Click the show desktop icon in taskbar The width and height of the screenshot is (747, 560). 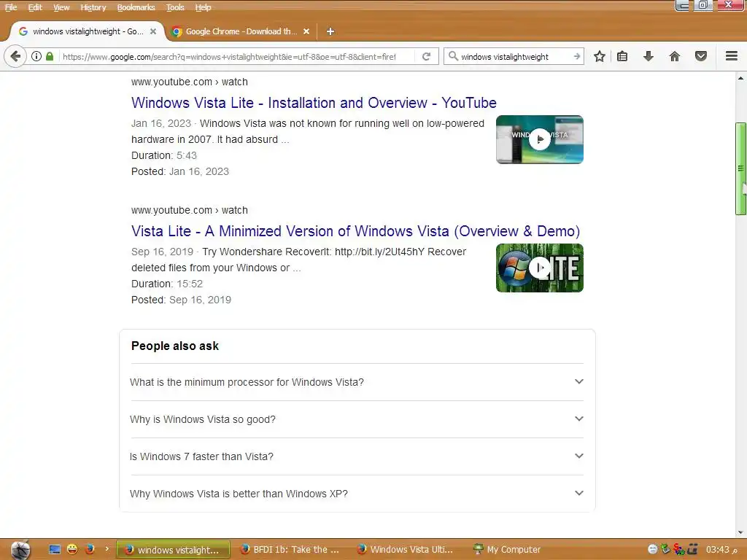tap(55, 550)
